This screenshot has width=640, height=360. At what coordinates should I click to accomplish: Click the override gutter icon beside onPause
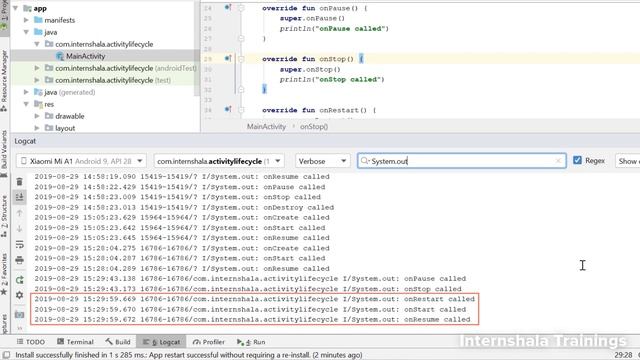228,7
